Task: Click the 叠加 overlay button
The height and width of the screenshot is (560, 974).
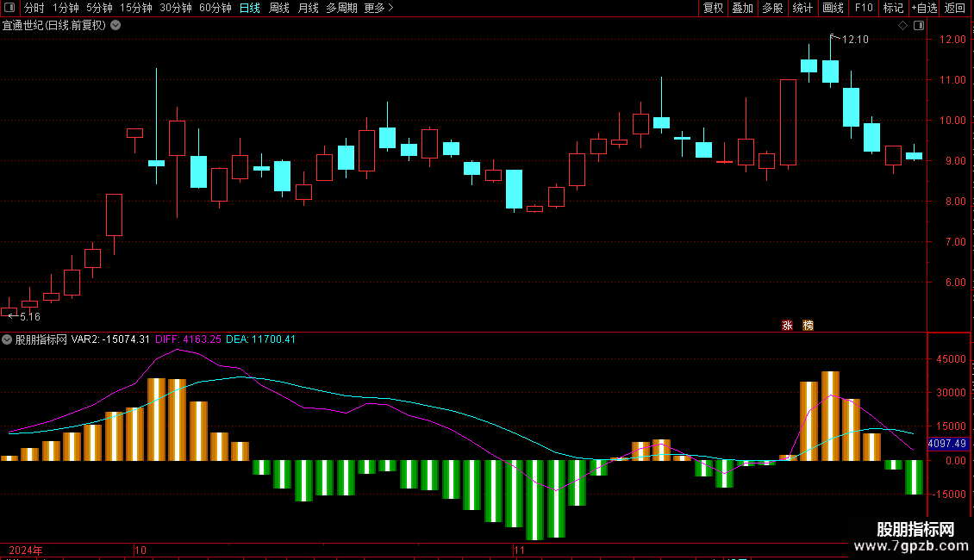Action: [743, 8]
